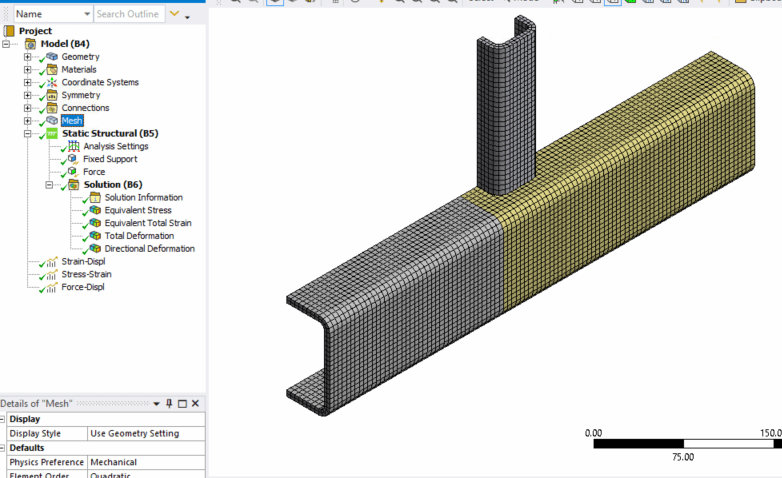Viewport: 782px width, 478px height.
Task: Click the Solution (B6) icon
Action: (x=73, y=185)
